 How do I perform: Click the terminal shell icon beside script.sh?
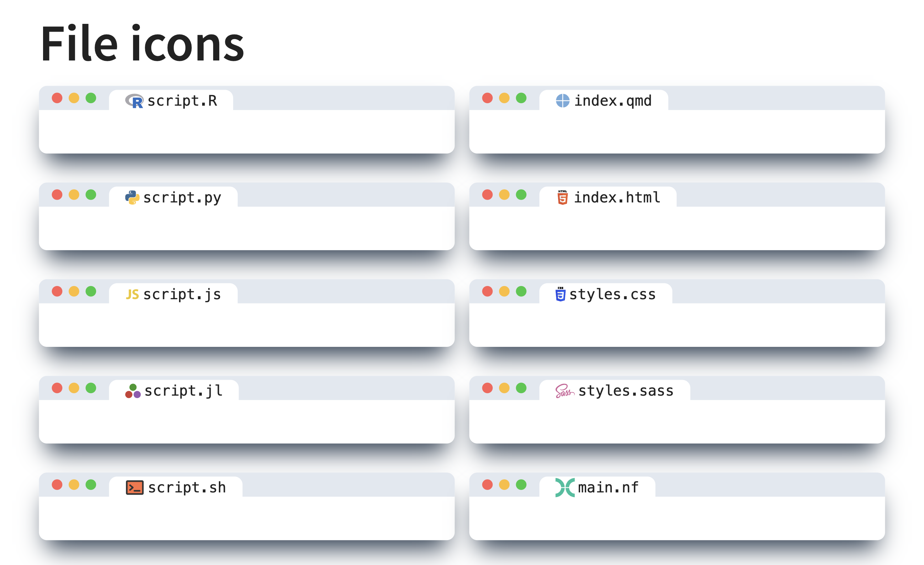click(135, 488)
